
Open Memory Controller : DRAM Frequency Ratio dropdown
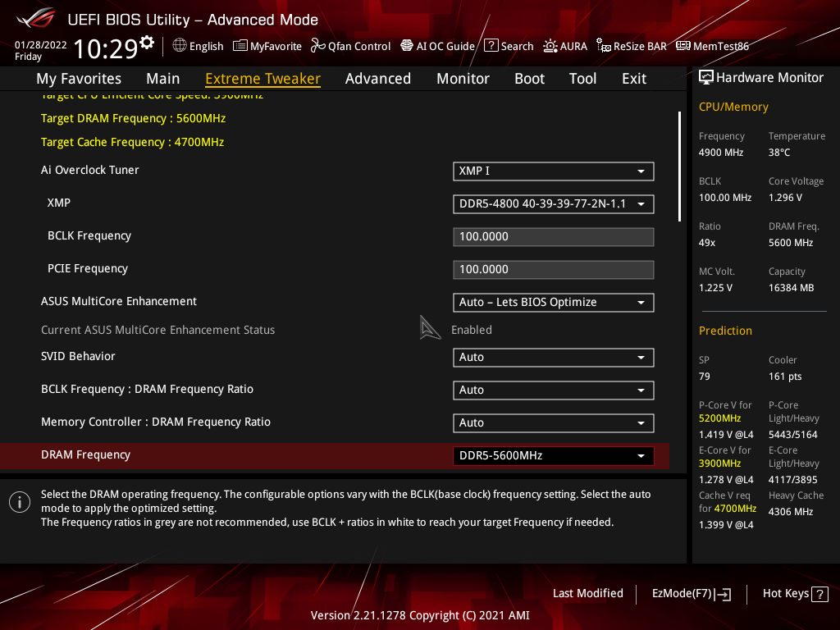(x=554, y=422)
